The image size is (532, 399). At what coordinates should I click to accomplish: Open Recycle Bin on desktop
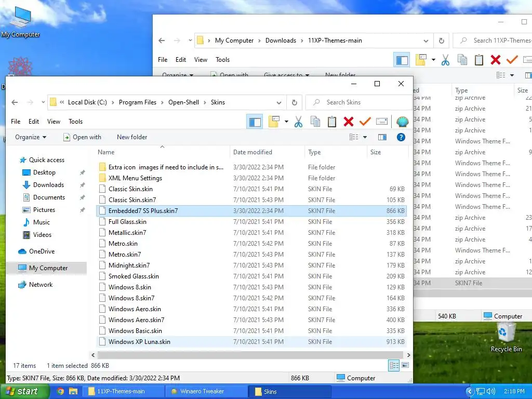coord(506,337)
